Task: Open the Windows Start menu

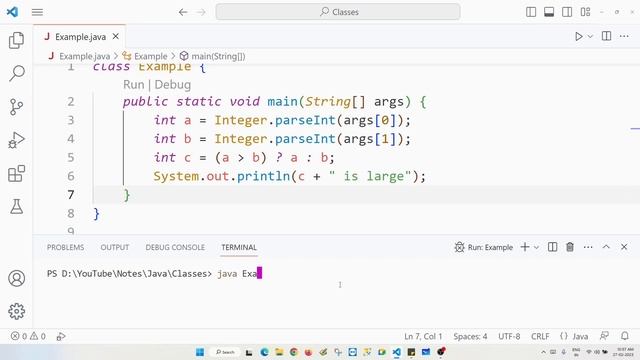Action: pos(200,352)
